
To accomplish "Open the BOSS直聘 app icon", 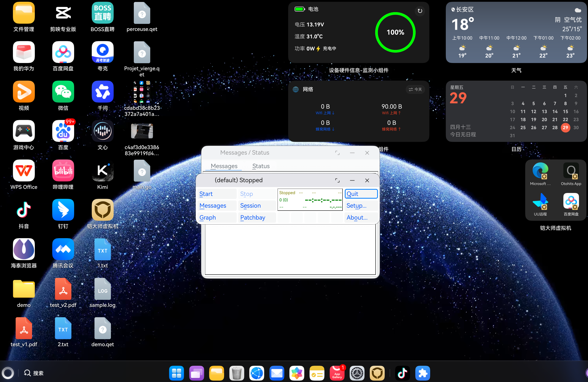I will click(x=102, y=13).
